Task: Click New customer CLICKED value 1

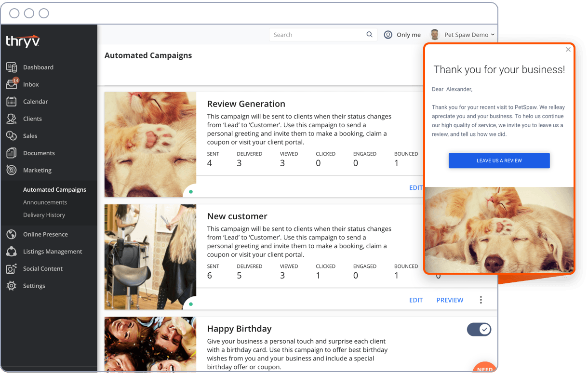Action: (x=318, y=276)
